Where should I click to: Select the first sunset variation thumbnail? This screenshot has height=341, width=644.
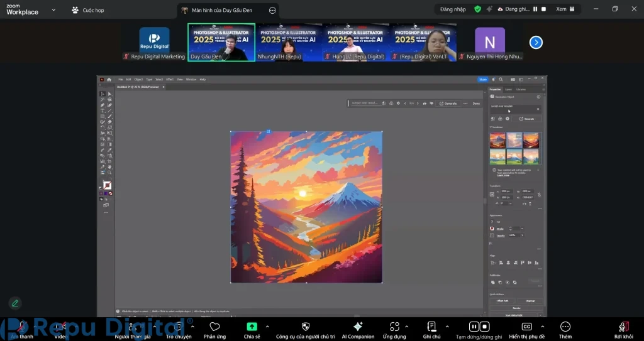497,140
